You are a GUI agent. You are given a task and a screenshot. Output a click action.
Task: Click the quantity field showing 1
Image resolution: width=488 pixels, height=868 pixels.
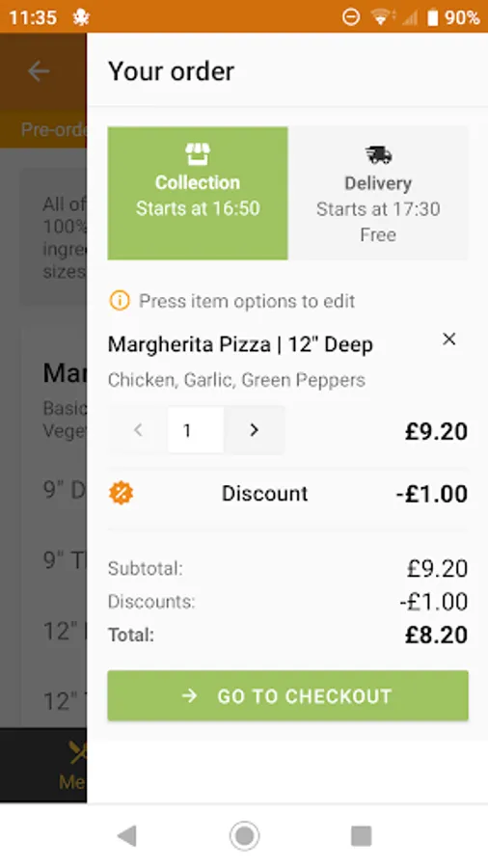pyautogui.click(x=196, y=430)
